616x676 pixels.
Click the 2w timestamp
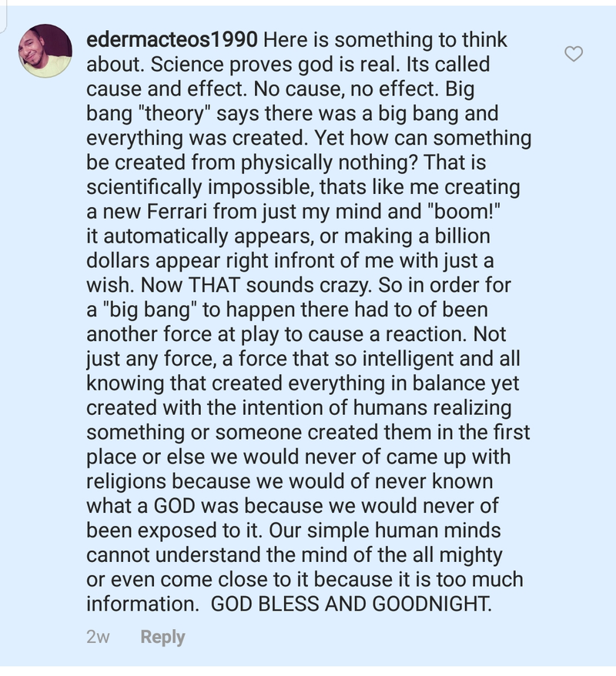pyautogui.click(x=99, y=637)
